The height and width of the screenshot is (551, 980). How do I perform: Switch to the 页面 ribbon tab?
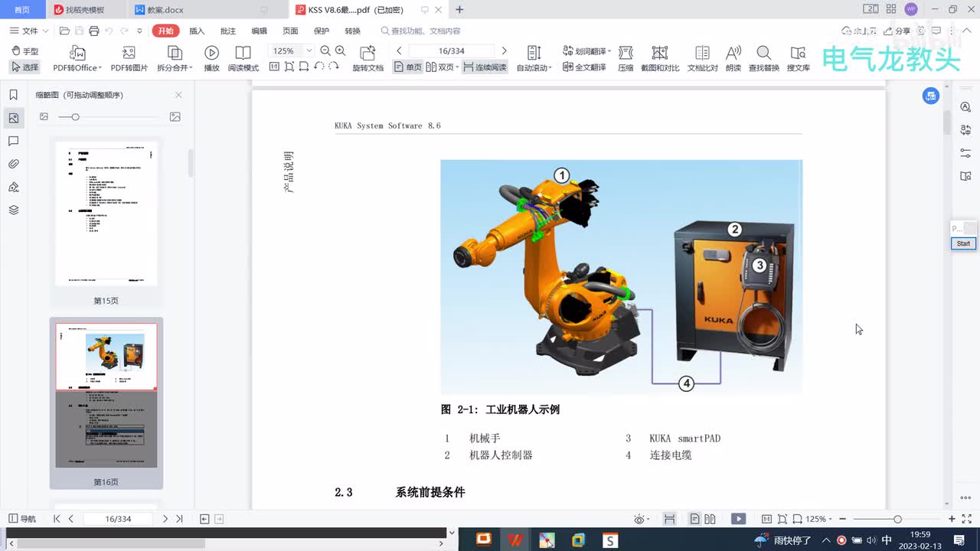click(290, 31)
